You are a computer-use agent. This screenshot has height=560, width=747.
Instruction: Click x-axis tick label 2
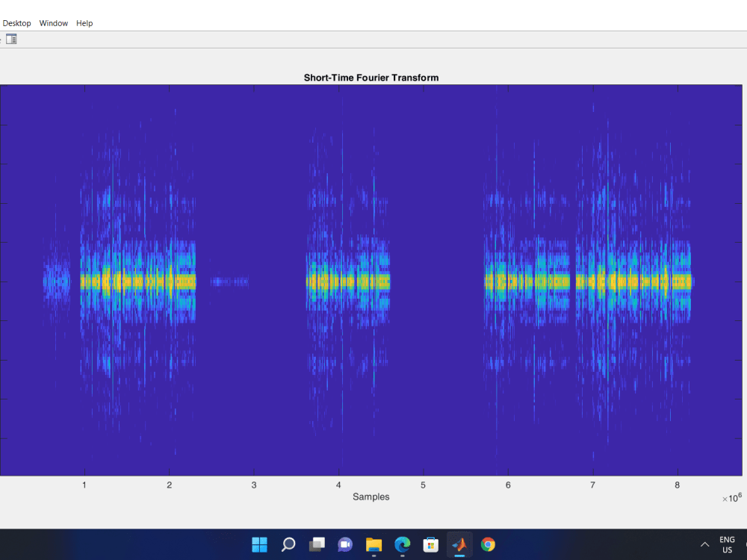tap(169, 485)
